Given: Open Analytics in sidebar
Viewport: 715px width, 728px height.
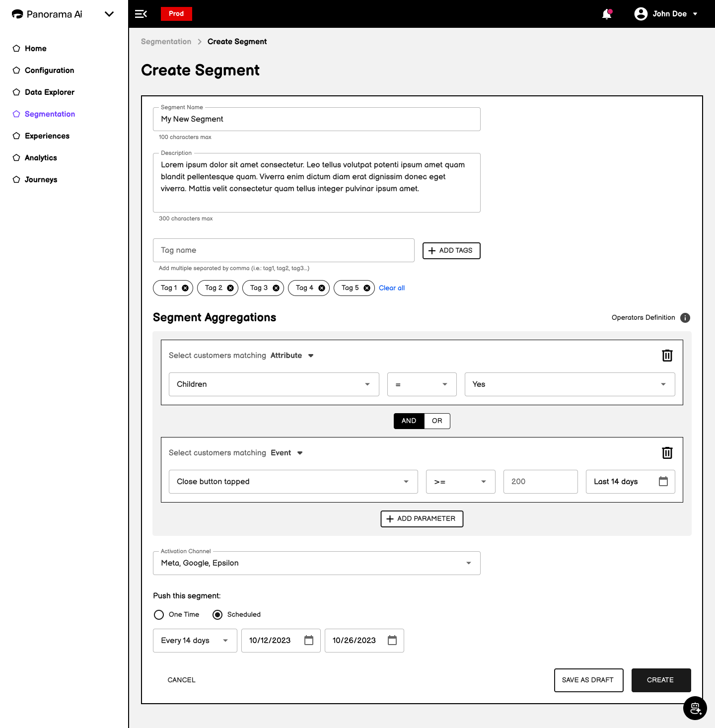Looking at the screenshot, I should (41, 158).
